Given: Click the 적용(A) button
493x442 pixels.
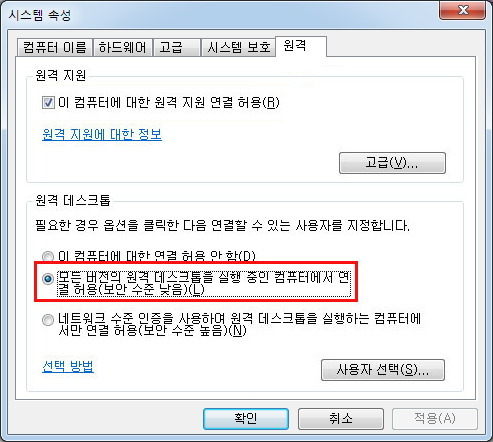Looking at the screenshot, I should click(x=435, y=419).
